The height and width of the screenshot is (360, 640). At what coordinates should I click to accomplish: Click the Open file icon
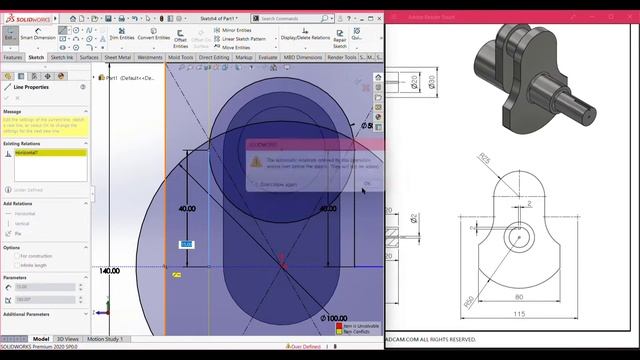click(x=95, y=19)
